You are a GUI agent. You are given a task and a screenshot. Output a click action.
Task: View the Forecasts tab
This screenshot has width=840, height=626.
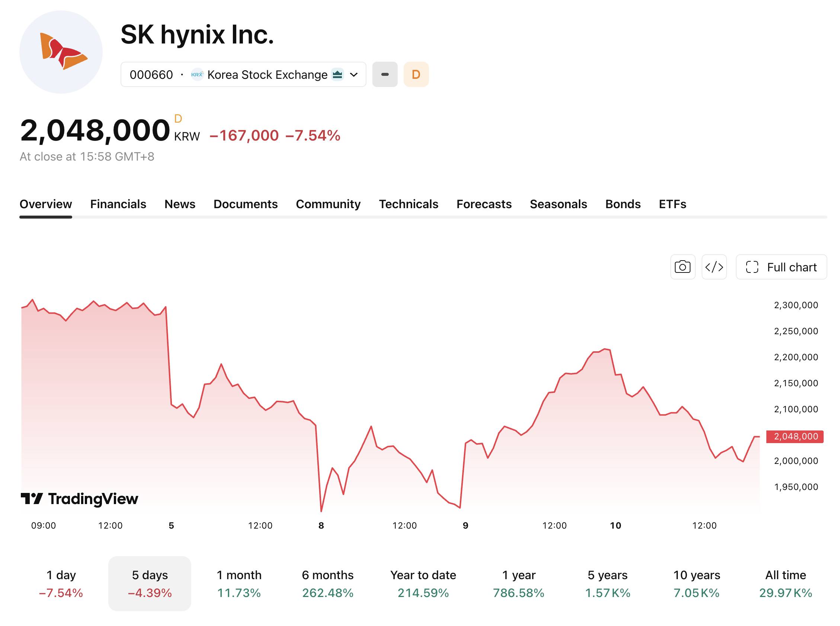pyautogui.click(x=484, y=204)
